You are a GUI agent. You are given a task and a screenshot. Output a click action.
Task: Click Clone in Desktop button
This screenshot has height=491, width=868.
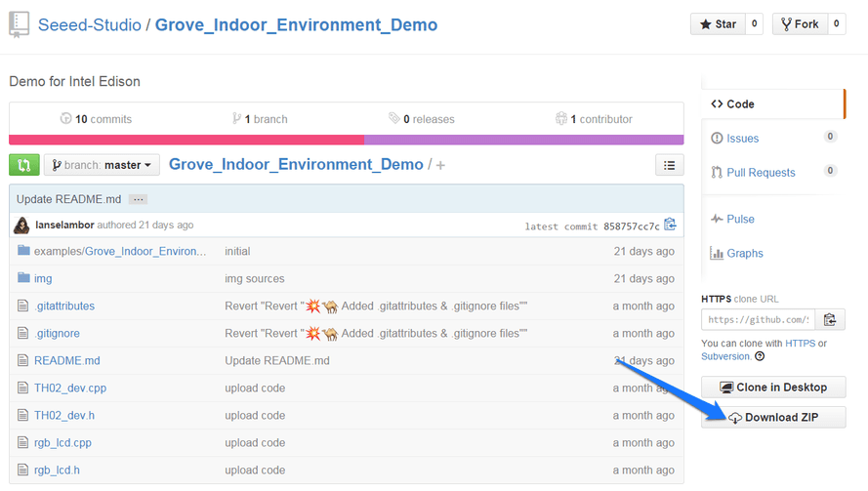773,388
